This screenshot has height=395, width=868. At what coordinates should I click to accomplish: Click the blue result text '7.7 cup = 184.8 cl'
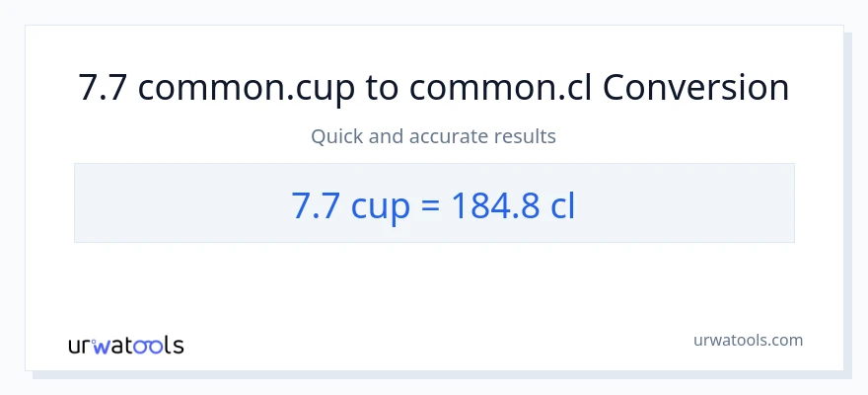434,203
